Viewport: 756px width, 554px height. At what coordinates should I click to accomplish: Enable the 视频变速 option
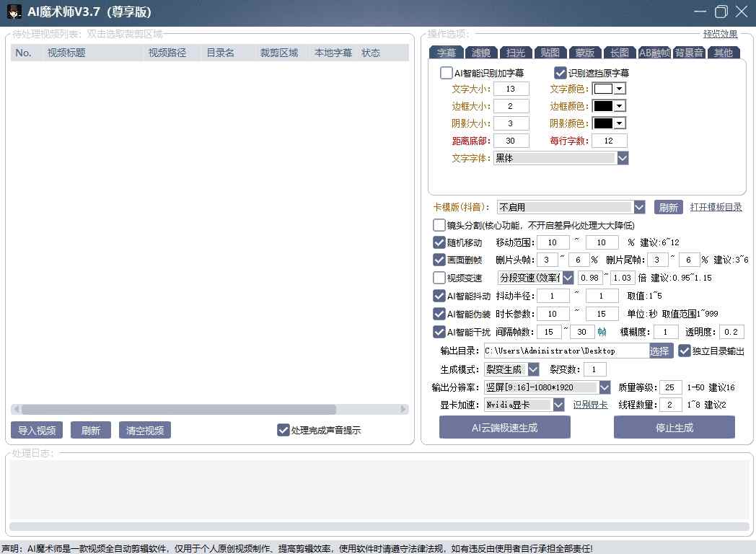click(x=439, y=277)
